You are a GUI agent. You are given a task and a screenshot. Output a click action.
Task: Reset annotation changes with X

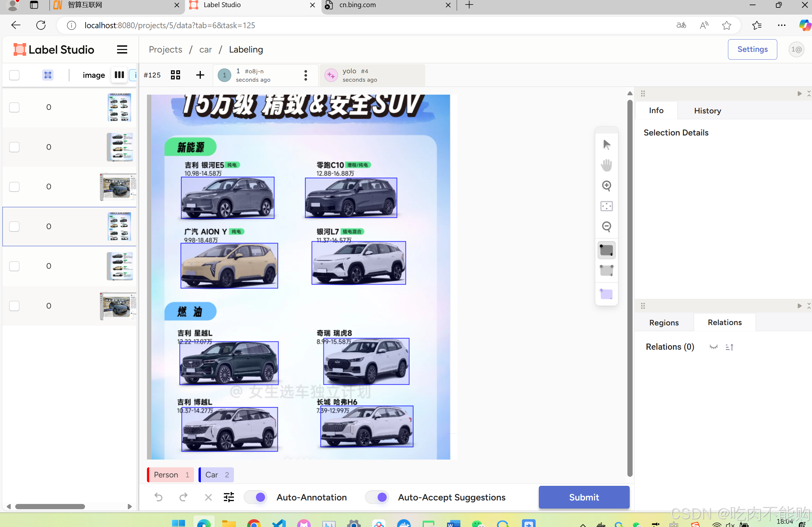point(208,497)
